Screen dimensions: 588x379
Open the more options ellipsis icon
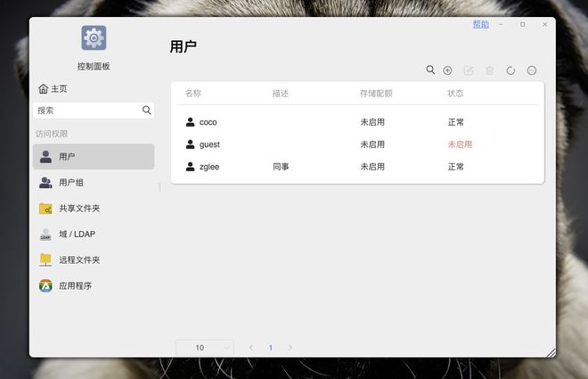(532, 70)
